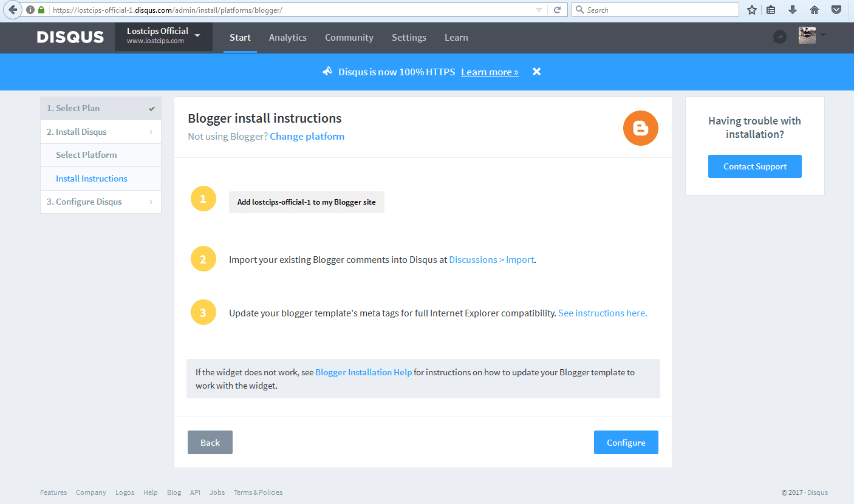Image resolution: width=854 pixels, height=504 pixels.
Task: Open the Disqus notifications speech-bubble icon
Action: point(780,37)
